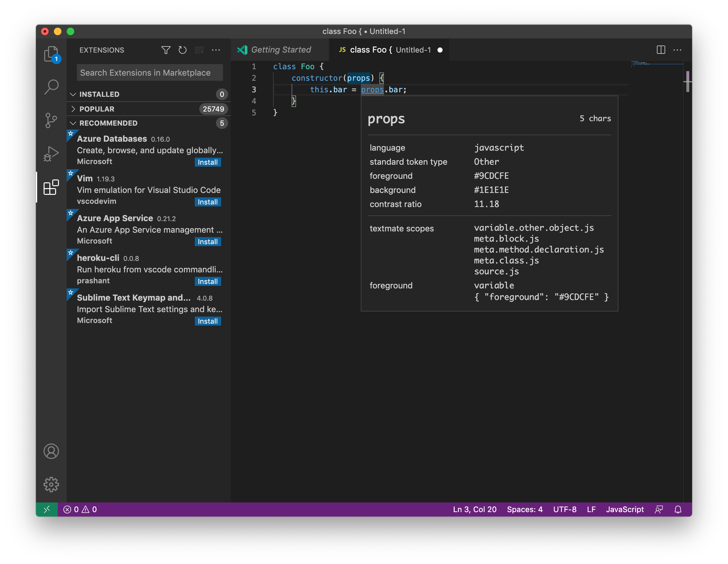
Task: Open the Source Control view
Action: 51,120
